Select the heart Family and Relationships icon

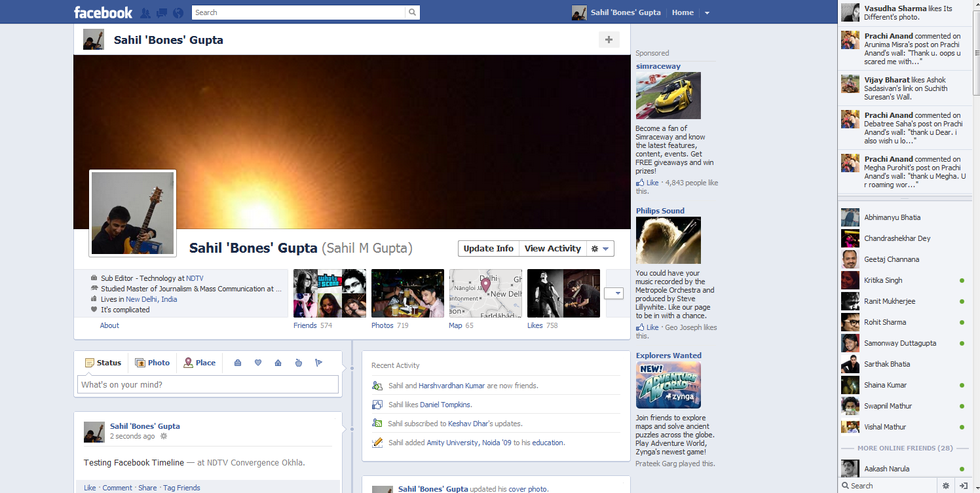coord(258,363)
